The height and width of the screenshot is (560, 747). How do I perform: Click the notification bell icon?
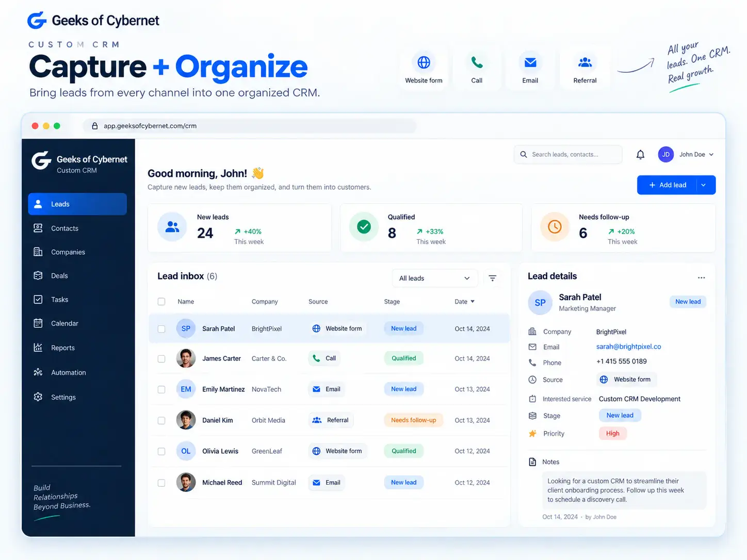[640, 155]
